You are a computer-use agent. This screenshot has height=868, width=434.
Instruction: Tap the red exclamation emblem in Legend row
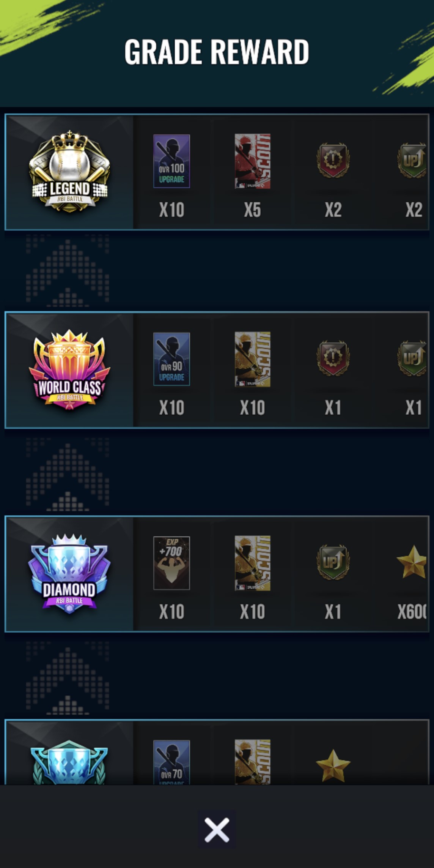point(333,160)
